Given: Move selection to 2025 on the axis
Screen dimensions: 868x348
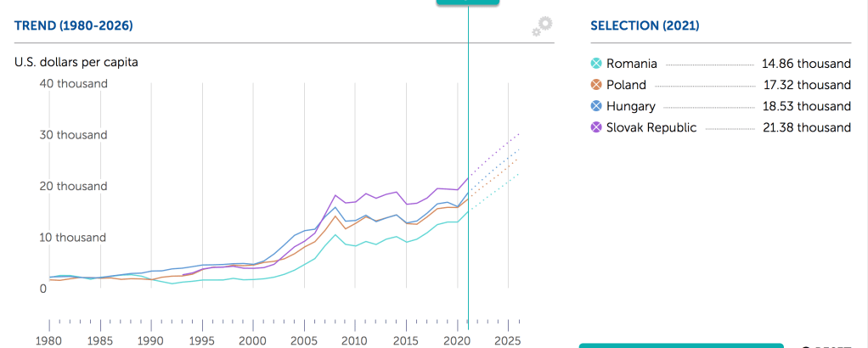Looking at the screenshot, I should pyautogui.click(x=506, y=340).
